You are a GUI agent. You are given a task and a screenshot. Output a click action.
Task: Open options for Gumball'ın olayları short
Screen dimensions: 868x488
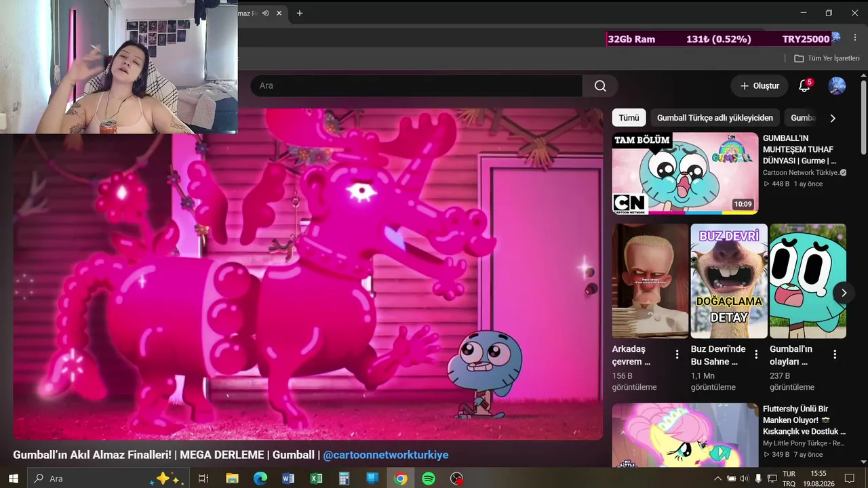[835, 354]
